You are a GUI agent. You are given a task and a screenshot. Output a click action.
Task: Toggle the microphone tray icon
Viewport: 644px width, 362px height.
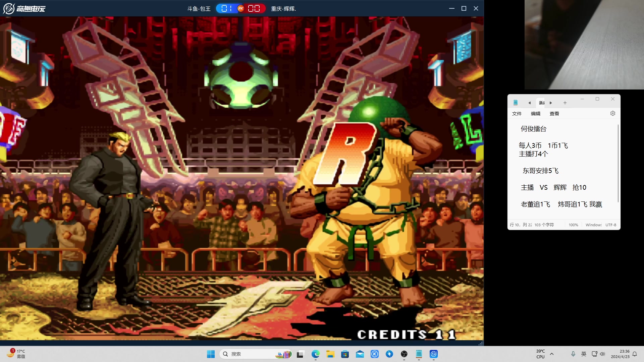[573, 354]
